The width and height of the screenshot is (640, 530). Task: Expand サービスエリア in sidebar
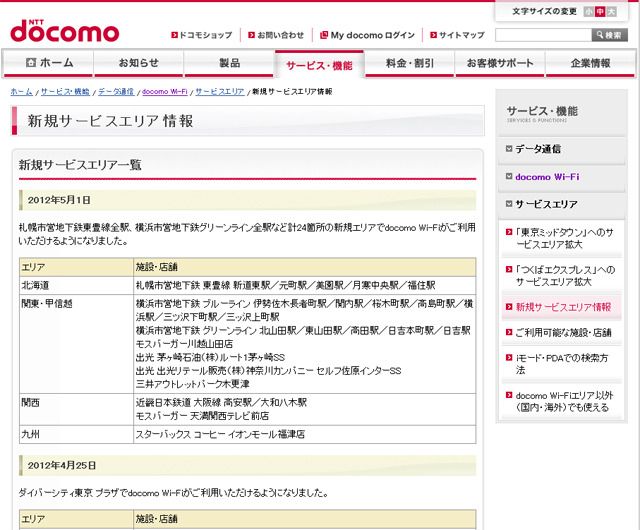pos(546,204)
